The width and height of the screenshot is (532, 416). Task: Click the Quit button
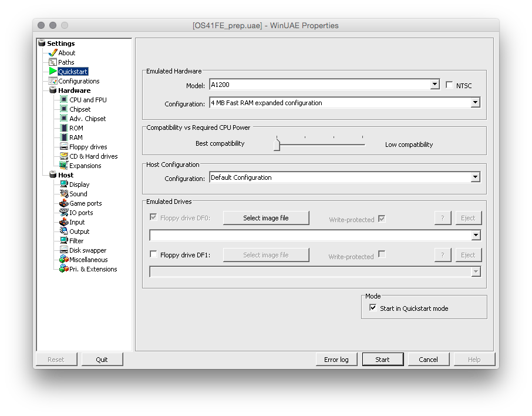click(102, 359)
